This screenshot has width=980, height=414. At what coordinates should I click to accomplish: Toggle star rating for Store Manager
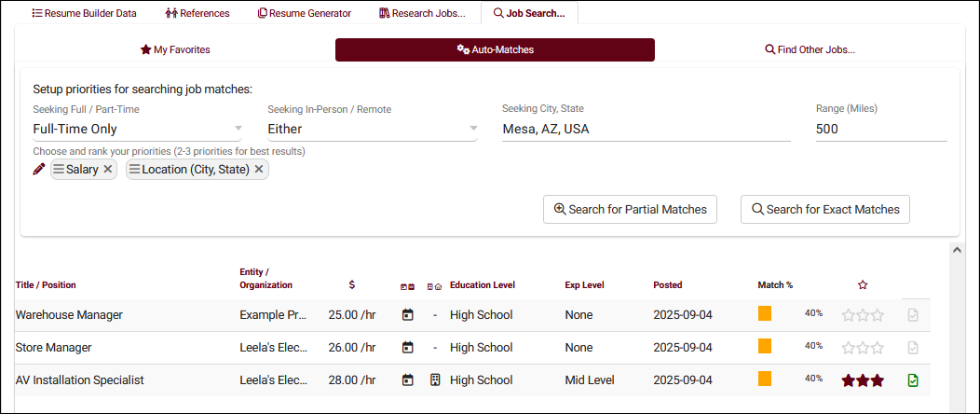click(x=863, y=348)
